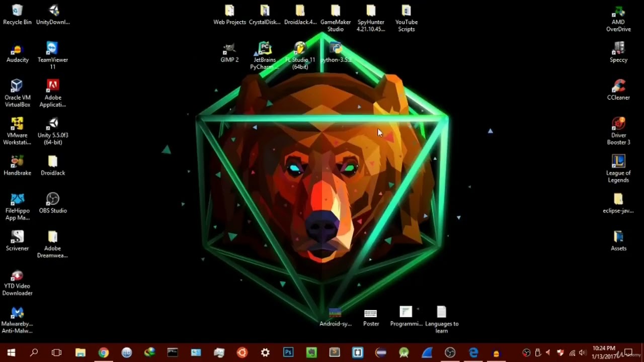
Task: Open the Ubuntu icon on the taskbar
Action: click(x=242, y=352)
